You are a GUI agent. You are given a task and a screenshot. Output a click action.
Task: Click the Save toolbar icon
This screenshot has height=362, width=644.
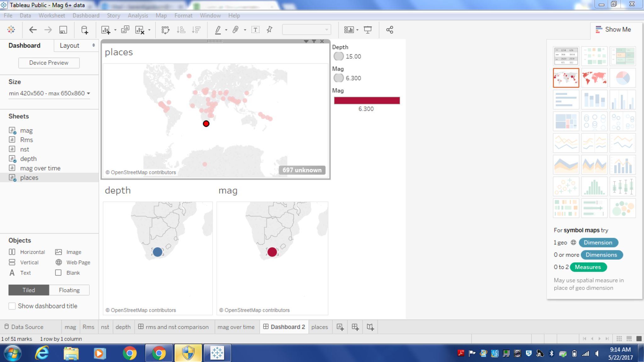click(63, 30)
